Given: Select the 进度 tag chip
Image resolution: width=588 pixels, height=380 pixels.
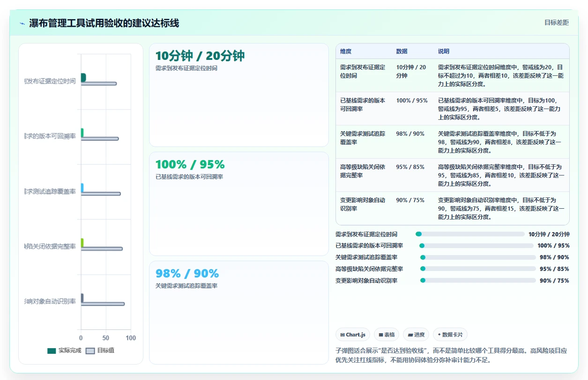Looking at the screenshot, I should click(x=416, y=335).
